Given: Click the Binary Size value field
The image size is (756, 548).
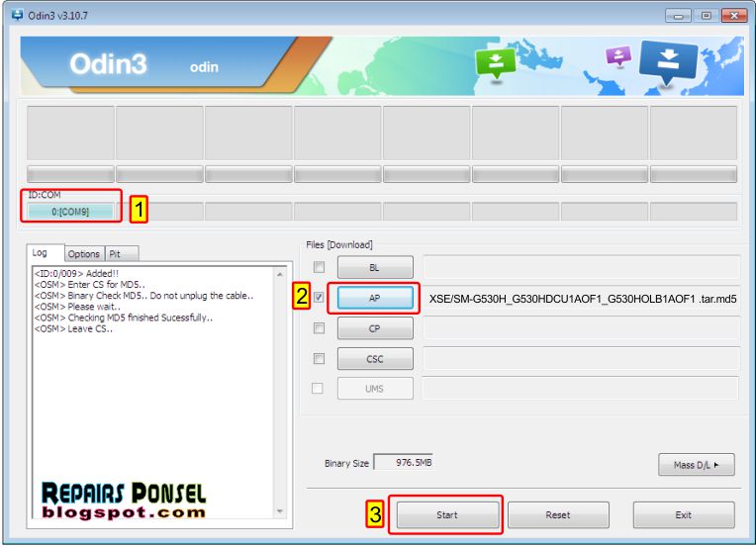Looking at the screenshot, I should coord(403,462).
